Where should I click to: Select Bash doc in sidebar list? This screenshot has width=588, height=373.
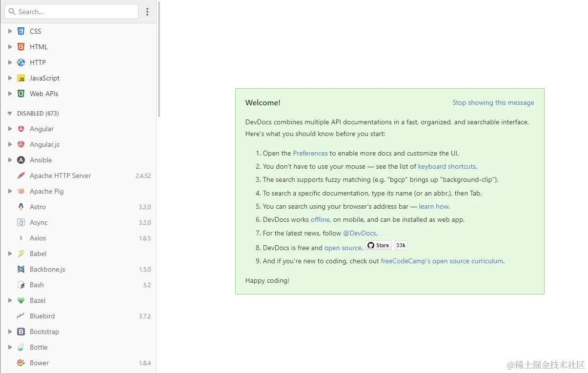pos(78,285)
